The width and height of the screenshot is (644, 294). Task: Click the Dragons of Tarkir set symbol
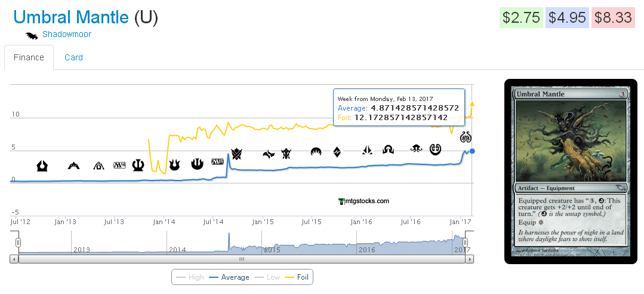point(286,154)
